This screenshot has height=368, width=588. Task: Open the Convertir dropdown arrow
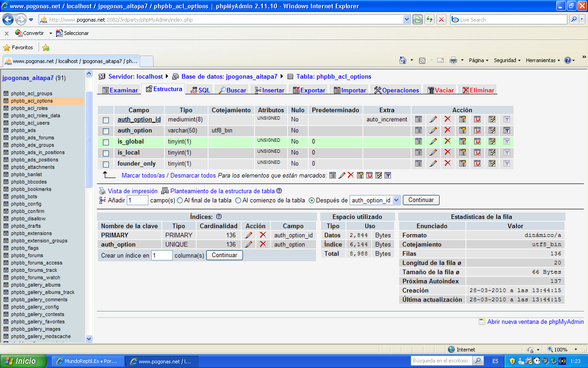click(x=51, y=33)
